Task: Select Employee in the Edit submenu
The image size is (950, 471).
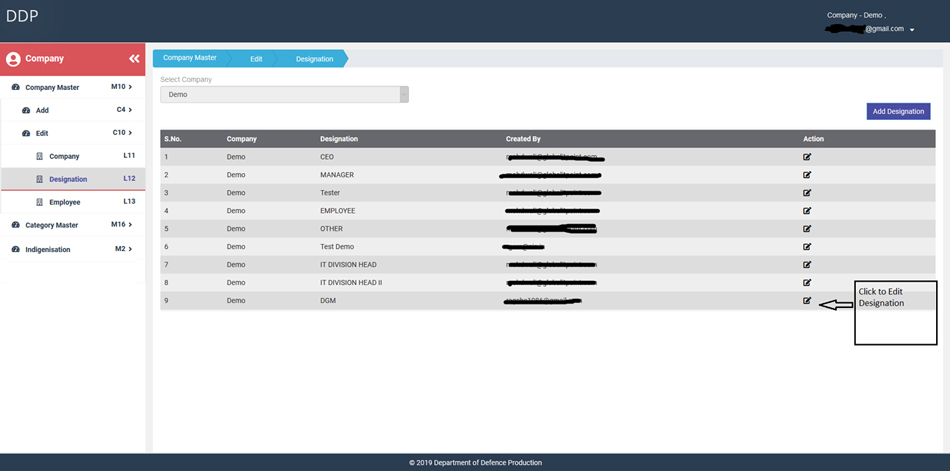Action: [65, 202]
